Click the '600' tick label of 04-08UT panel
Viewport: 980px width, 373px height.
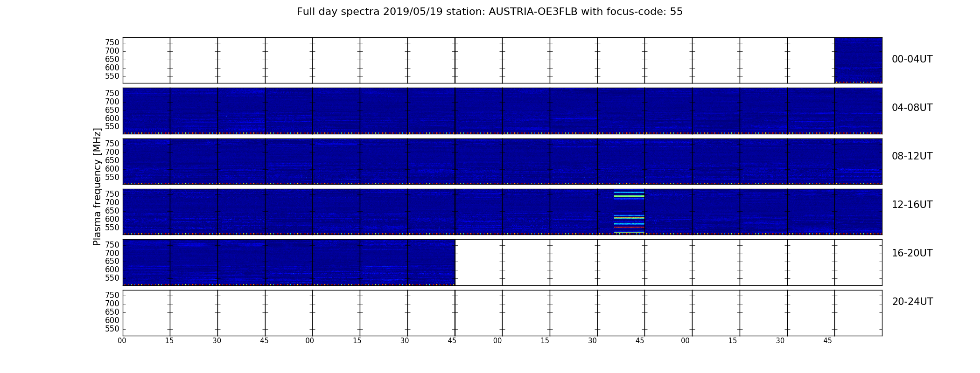(112, 118)
